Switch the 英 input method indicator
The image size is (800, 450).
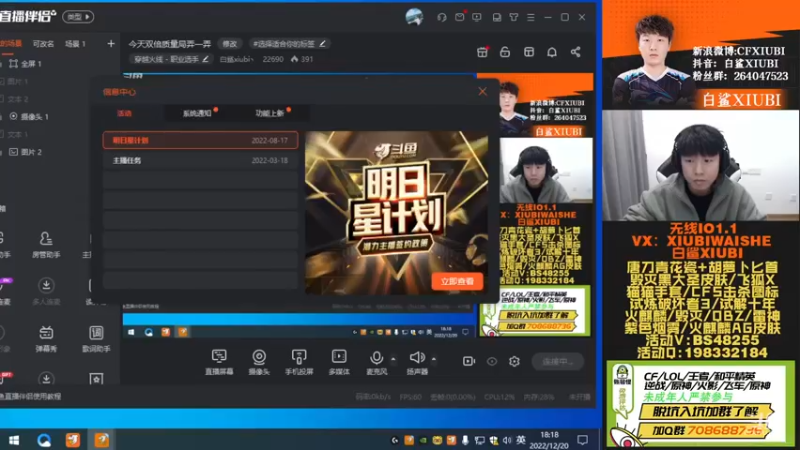[521, 440]
